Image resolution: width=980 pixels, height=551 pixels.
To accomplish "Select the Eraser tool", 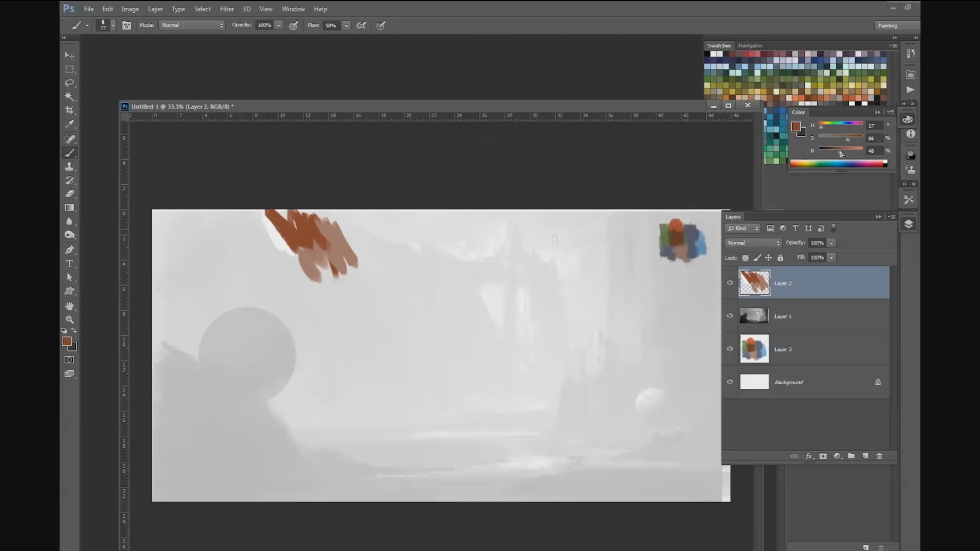I will pos(69,194).
